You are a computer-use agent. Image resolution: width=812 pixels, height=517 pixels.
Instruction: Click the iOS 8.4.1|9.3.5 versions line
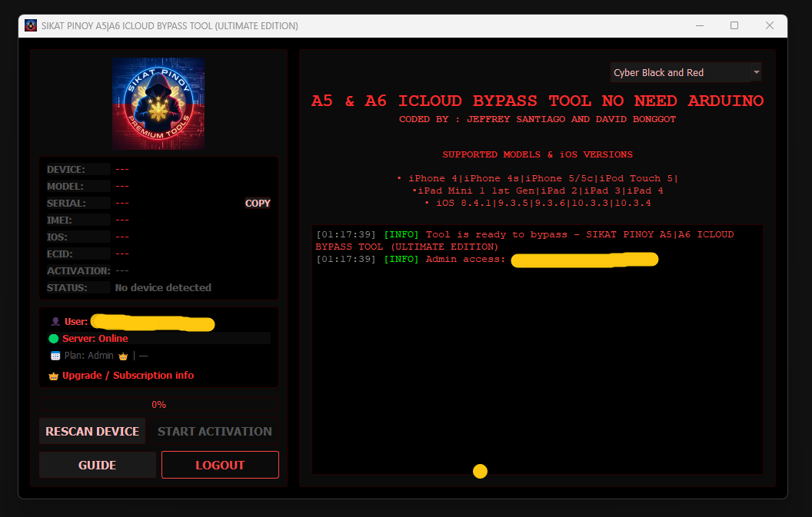[537, 204]
